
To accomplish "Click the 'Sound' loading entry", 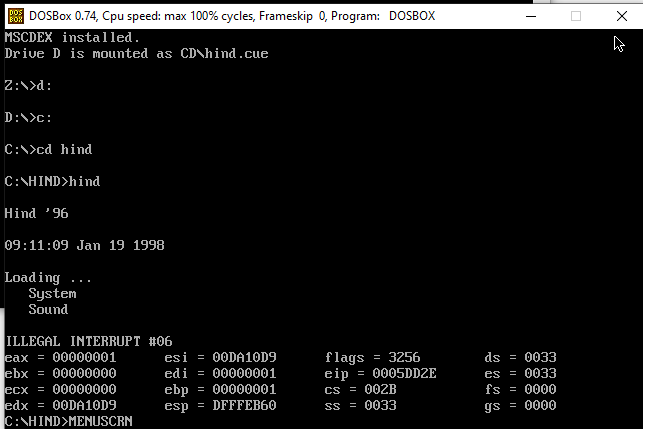I will coord(48,309).
